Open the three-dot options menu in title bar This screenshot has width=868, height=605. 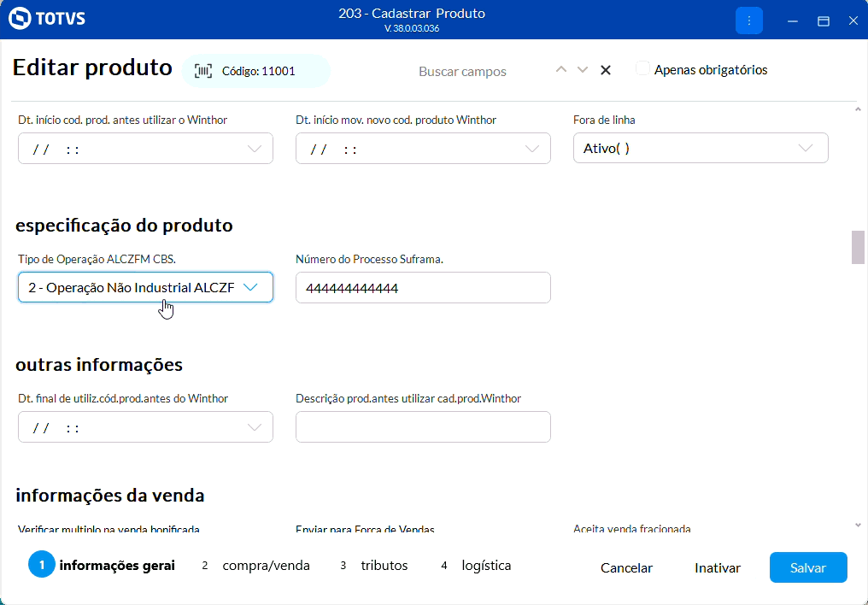pyautogui.click(x=749, y=21)
